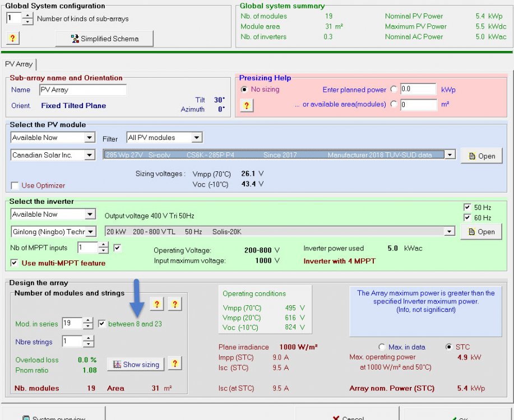
Task: Open the selected PV module details
Action: 481,156
